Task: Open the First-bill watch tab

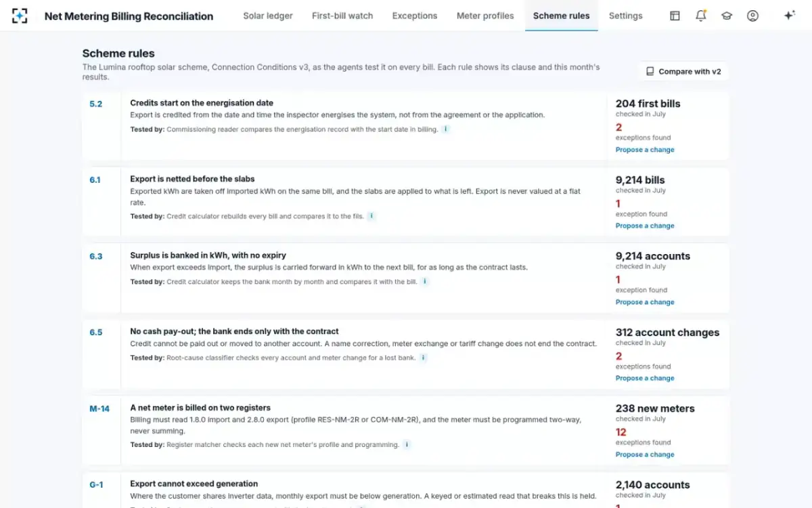Action: click(x=342, y=16)
